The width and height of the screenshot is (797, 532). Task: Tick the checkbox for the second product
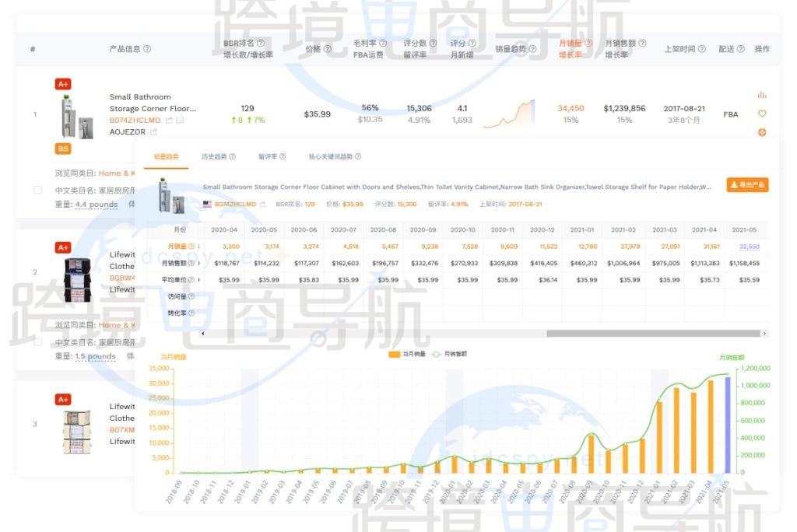38,341
